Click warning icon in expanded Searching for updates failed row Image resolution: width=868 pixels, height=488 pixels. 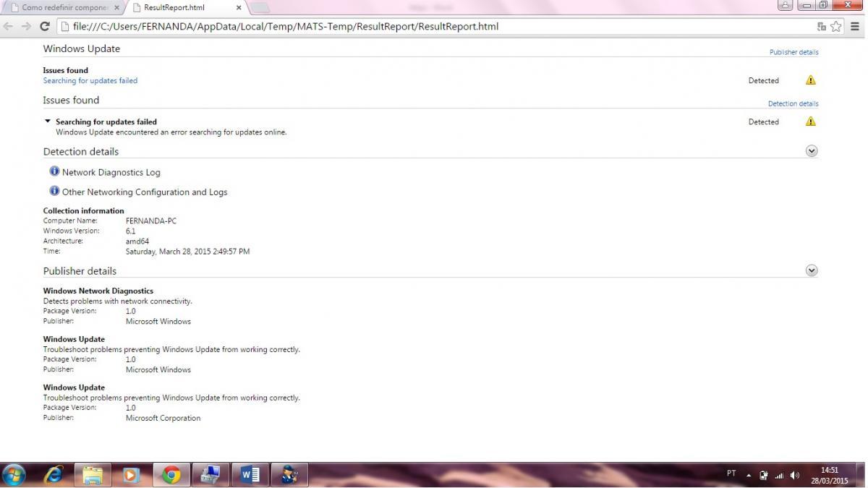(x=810, y=121)
